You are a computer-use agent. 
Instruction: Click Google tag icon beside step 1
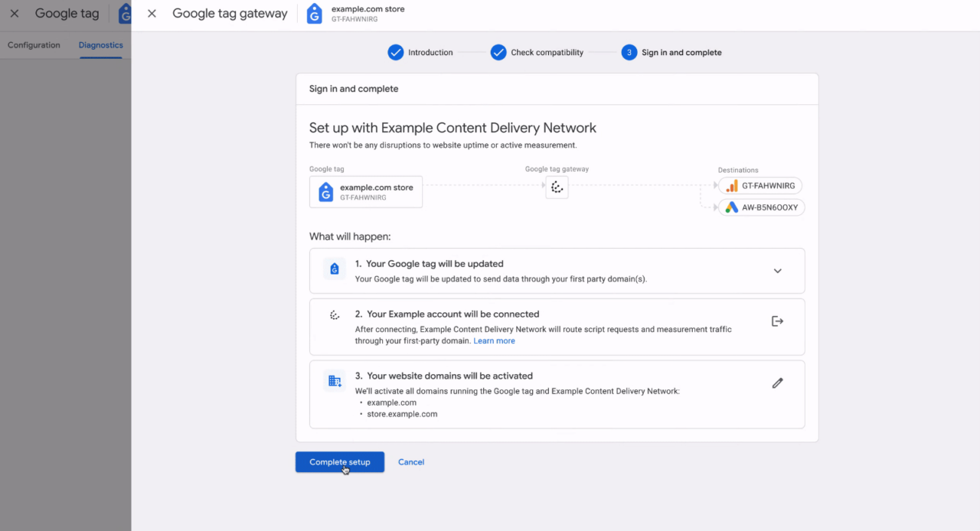coord(334,269)
